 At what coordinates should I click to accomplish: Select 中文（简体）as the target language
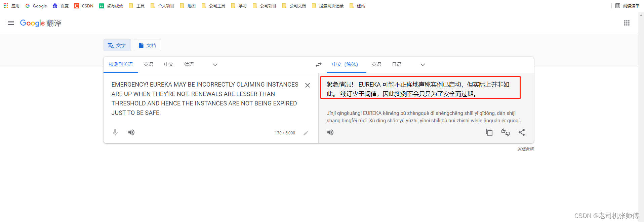point(346,64)
